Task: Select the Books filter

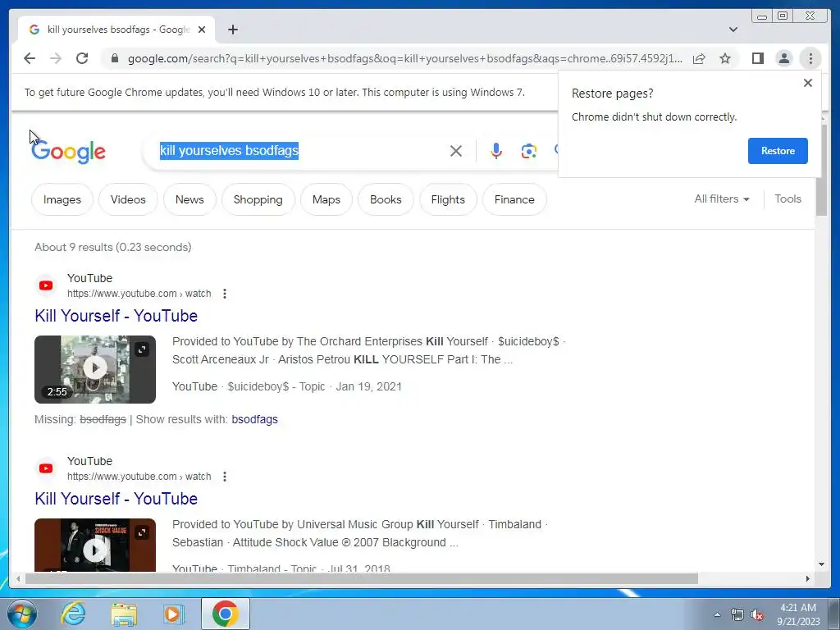Action: pyautogui.click(x=386, y=199)
